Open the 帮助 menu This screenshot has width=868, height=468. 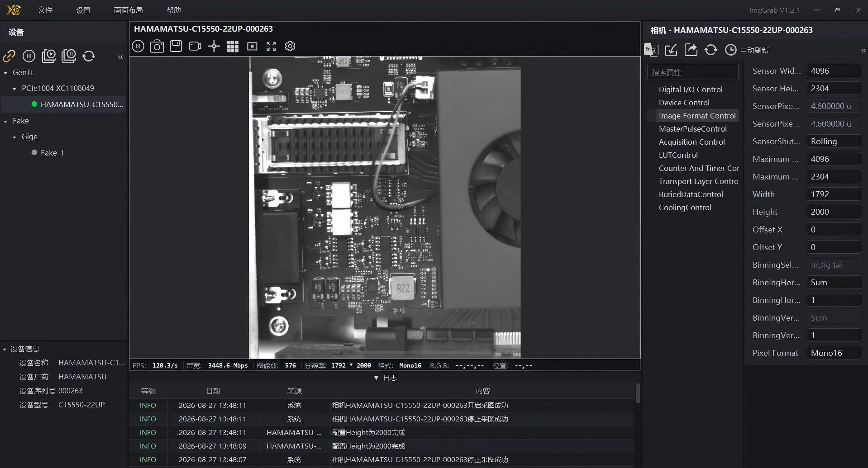coord(174,10)
